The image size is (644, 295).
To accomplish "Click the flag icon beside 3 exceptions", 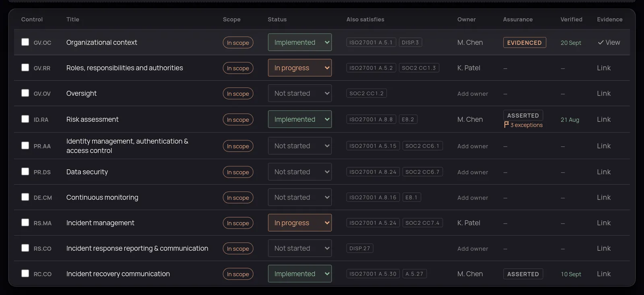I will pos(506,125).
